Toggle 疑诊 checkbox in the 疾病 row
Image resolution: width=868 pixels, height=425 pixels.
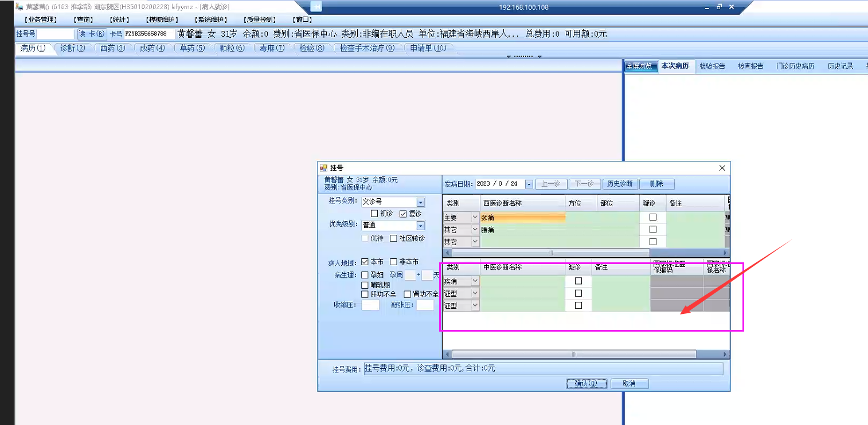click(578, 281)
